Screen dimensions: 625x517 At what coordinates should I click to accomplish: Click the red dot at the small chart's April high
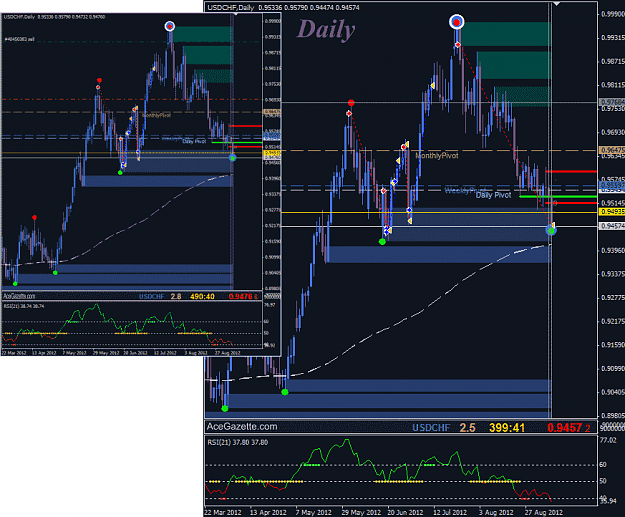click(35, 217)
